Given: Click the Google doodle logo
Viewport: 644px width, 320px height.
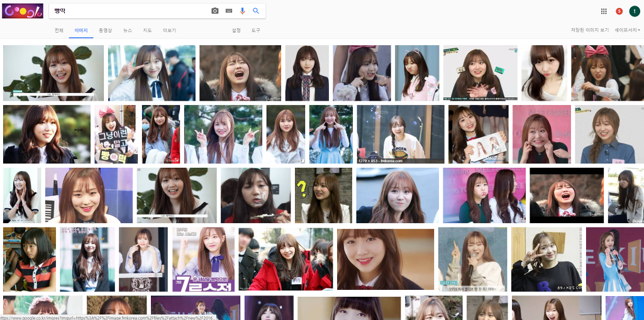Looking at the screenshot, I should point(23,11).
